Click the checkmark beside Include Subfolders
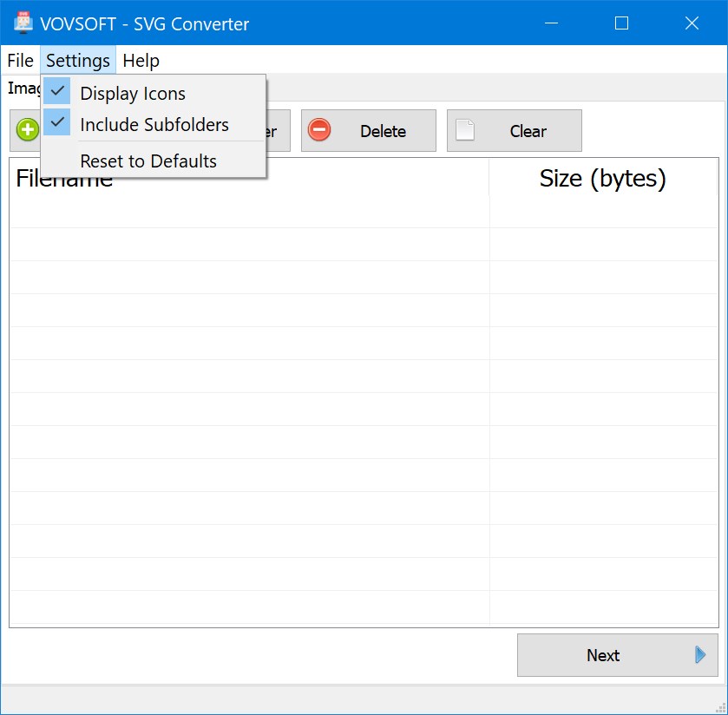This screenshot has height=715, width=728. coord(57,121)
